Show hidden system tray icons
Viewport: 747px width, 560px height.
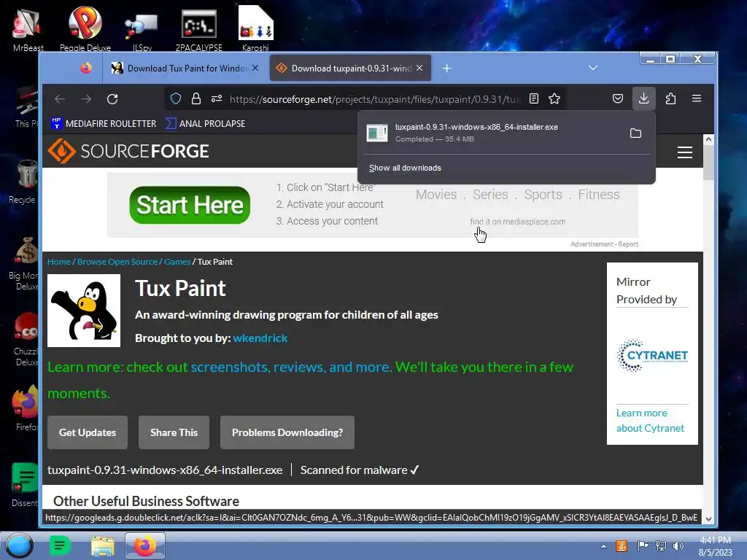coord(603,546)
